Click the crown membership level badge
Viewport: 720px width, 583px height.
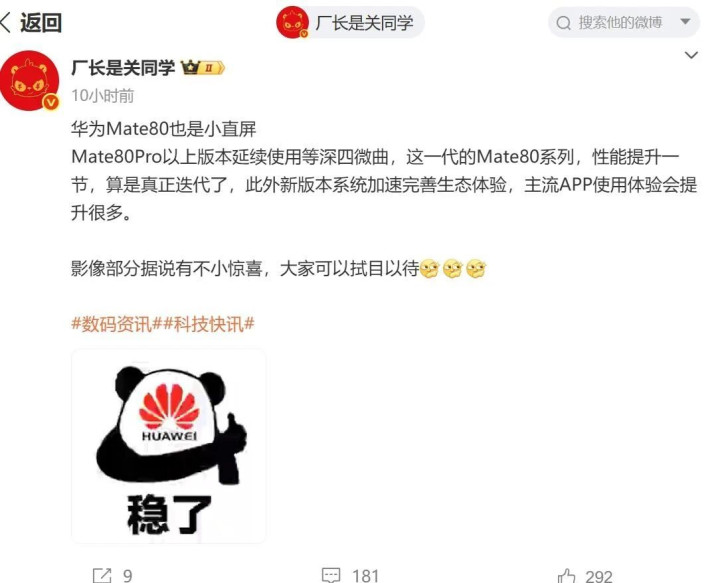coord(202,68)
